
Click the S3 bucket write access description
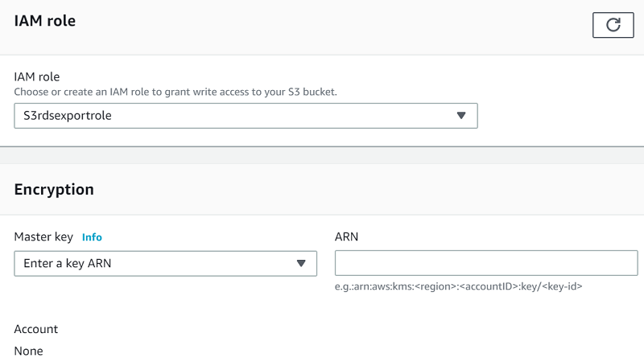(x=175, y=92)
